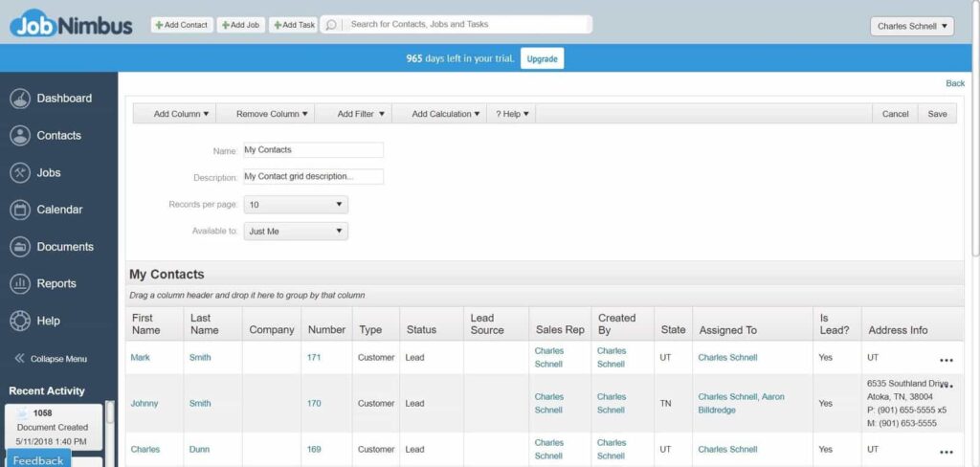980x467 pixels.
Task: Click the JobNimbus logo
Action: 71,24
